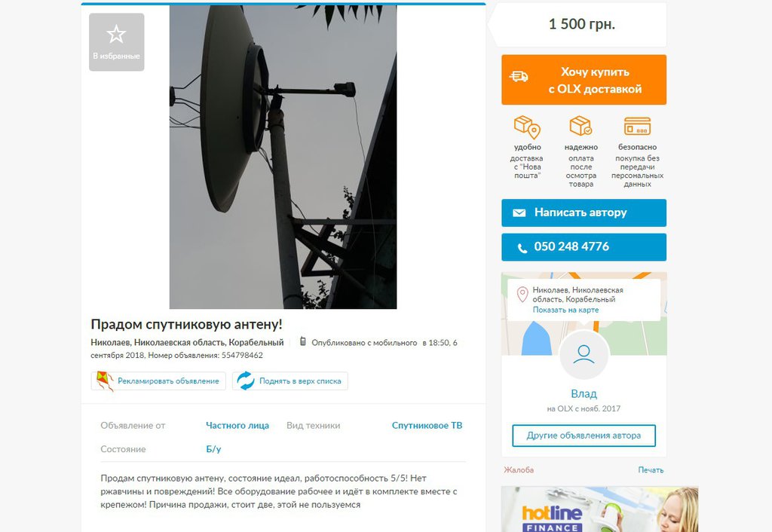Click the envelope icon on Написать автору
Screen dimensions: 772x532
[x=519, y=212]
